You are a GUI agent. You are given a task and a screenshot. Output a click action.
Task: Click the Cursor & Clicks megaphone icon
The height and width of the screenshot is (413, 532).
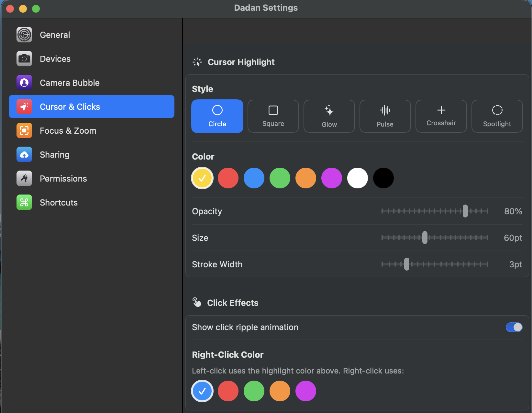24,106
